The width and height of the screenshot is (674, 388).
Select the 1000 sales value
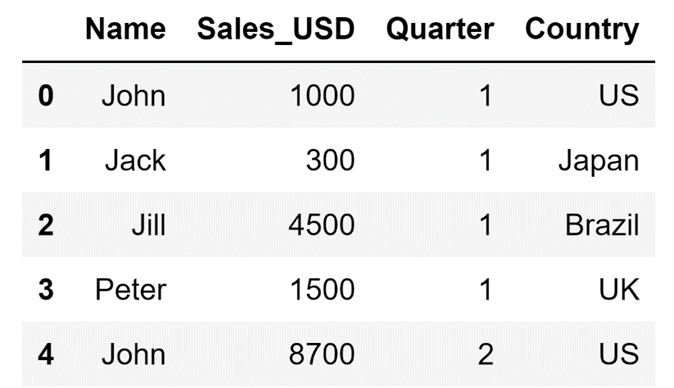322,95
